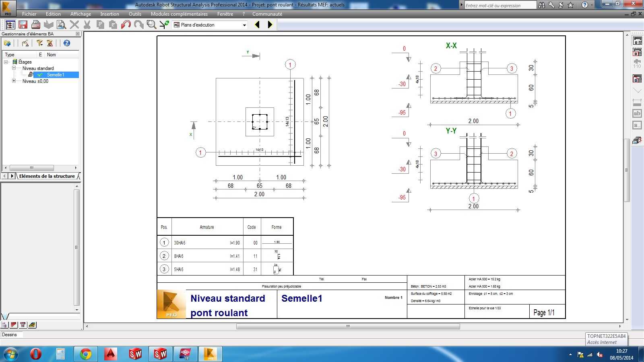This screenshot has height=362, width=644.
Task: Click the top drawing layout icon in the right toolbar
Action: coord(637,41)
